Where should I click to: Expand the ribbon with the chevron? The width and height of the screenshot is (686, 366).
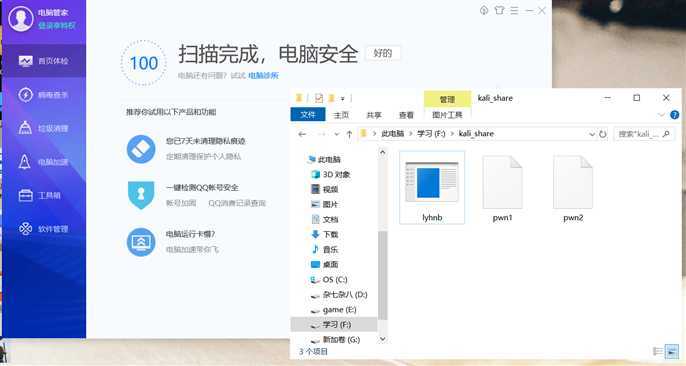click(x=661, y=115)
